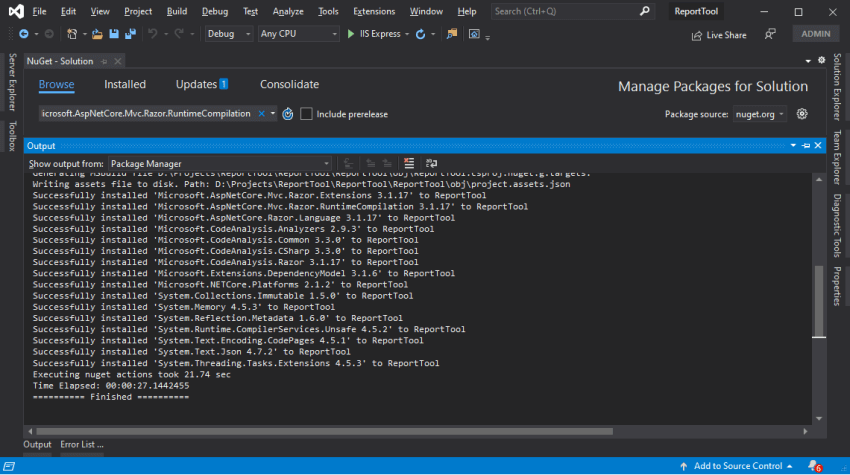Image resolution: width=850 pixels, height=475 pixels.
Task: Switch to the Consolidate tab
Action: (x=289, y=84)
